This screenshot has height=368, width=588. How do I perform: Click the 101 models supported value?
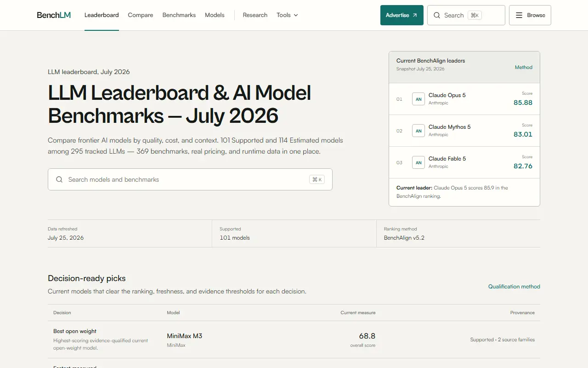[235, 238]
